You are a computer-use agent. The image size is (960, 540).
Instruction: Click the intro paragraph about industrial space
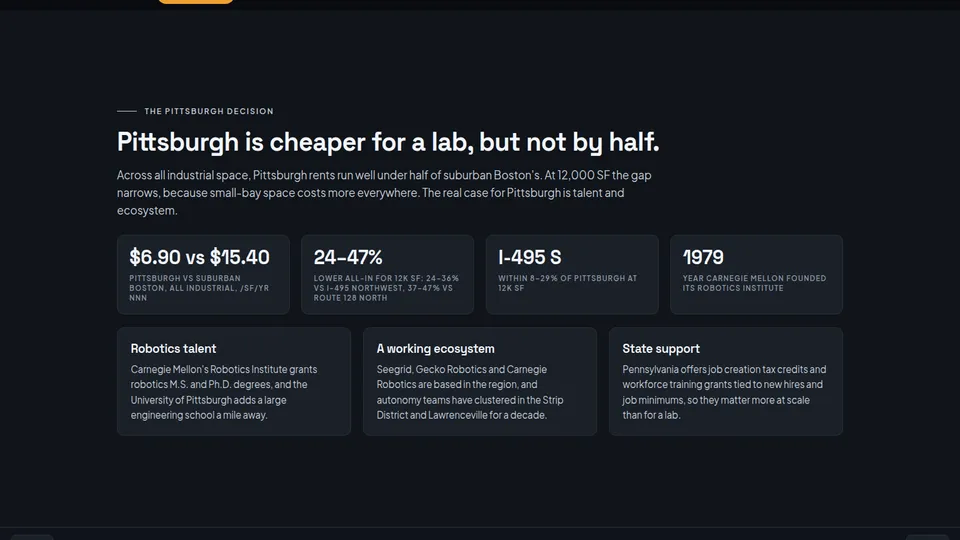[x=384, y=192]
